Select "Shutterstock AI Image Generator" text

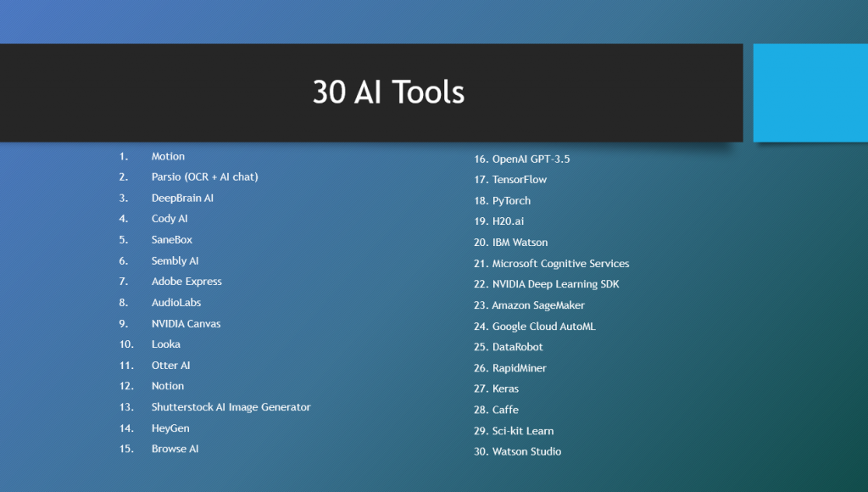click(231, 407)
